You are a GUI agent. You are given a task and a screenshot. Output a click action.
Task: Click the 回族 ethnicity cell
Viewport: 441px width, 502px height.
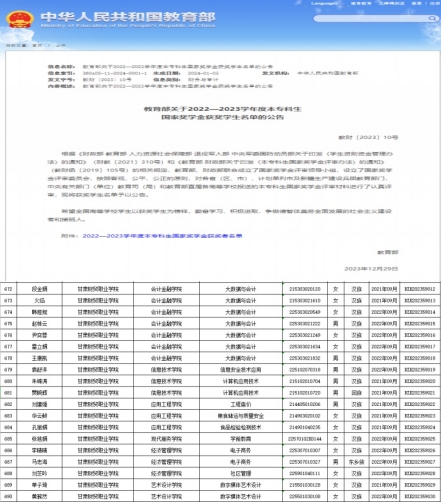click(x=356, y=393)
